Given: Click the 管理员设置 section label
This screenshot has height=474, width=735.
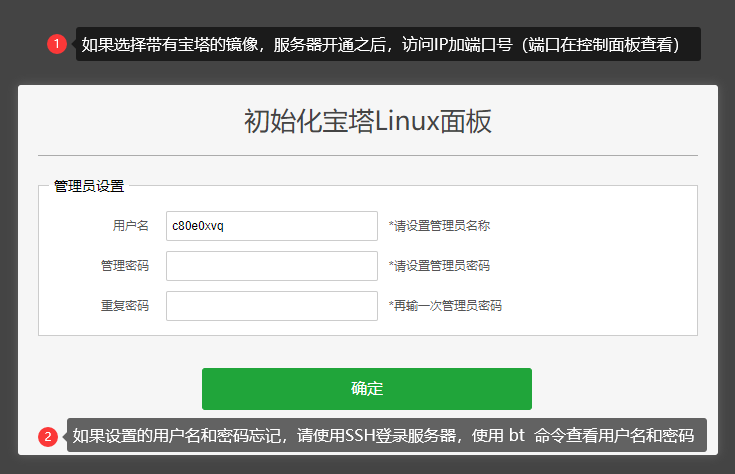Looking at the screenshot, I should coord(89,186).
